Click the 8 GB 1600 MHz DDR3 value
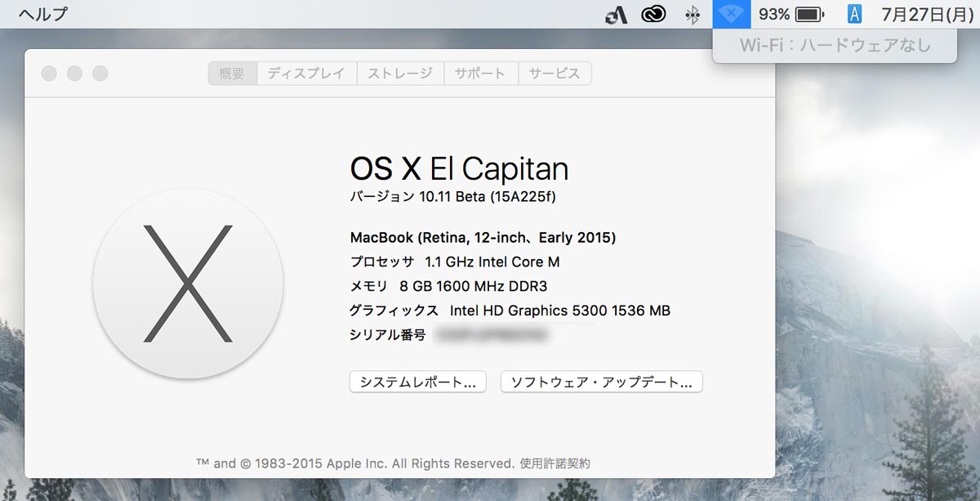 point(474,286)
